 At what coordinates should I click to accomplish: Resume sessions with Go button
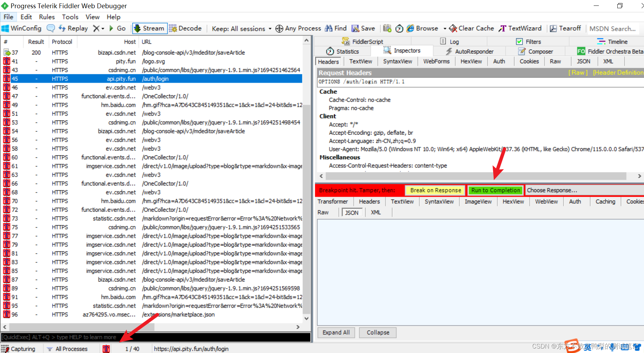pyautogui.click(x=117, y=28)
